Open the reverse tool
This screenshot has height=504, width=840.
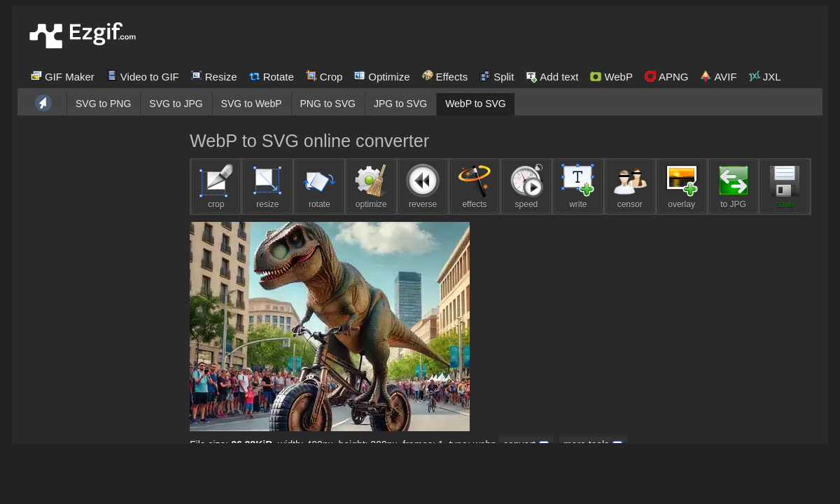pyautogui.click(x=423, y=186)
